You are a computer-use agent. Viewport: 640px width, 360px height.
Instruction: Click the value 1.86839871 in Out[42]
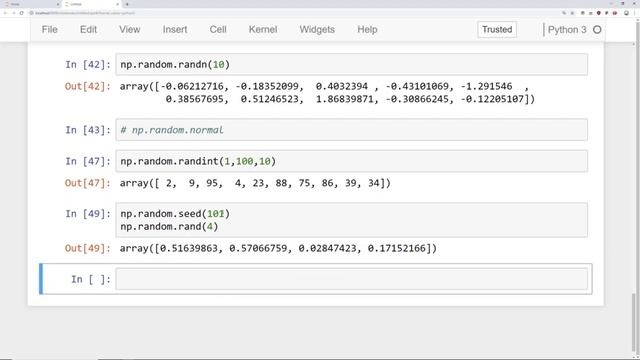tap(345, 99)
